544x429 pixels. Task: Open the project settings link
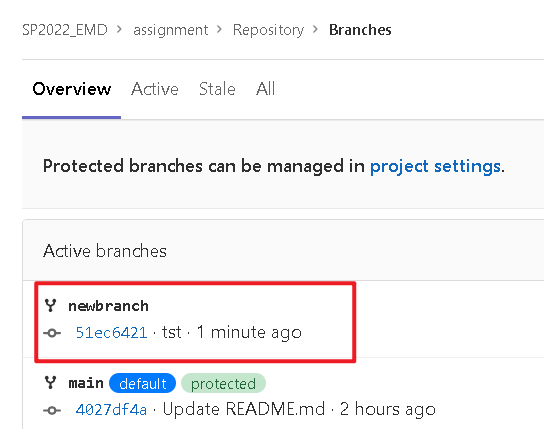point(435,166)
